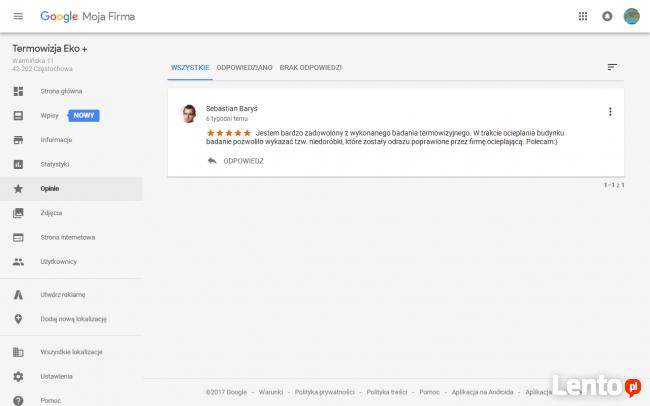Open Utwórz reklamę in the sidebar
The width and height of the screenshot is (650, 406).
pos(63,294)
